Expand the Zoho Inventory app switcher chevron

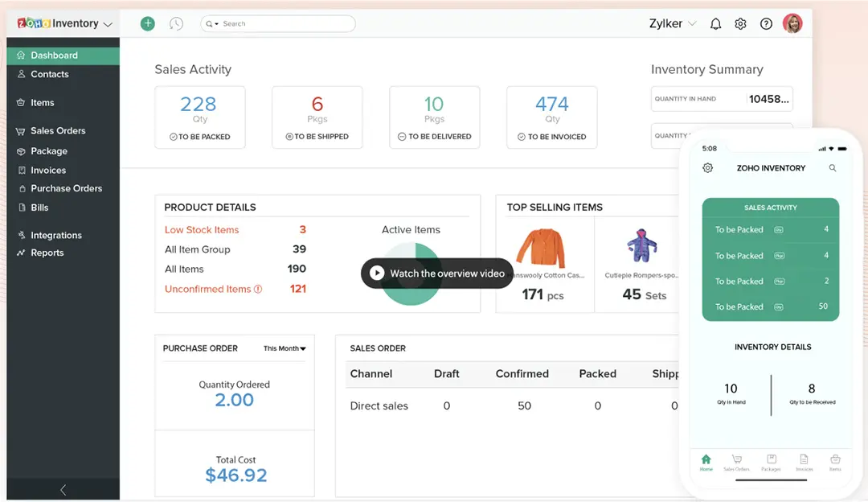tap(108, 24)
